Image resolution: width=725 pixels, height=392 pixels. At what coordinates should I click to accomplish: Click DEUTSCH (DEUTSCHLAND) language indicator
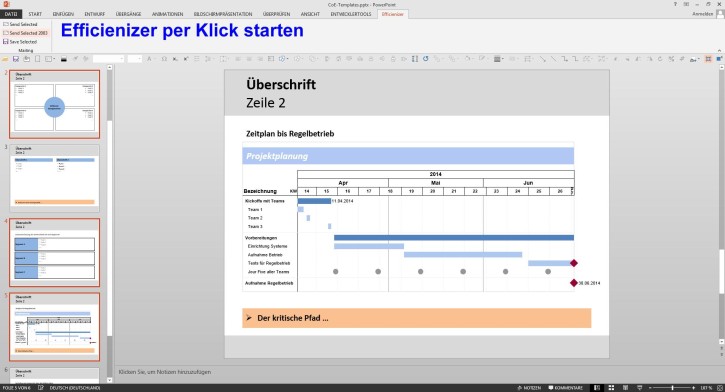(75, 388)
